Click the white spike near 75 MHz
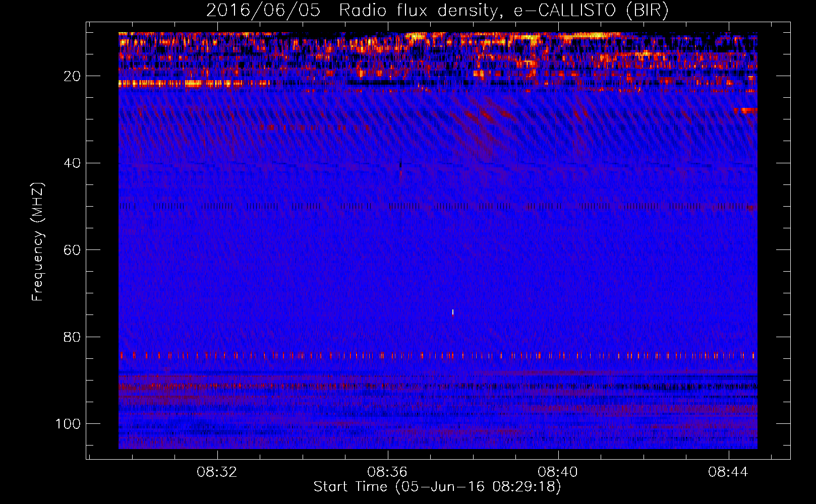Viewport: 816px width, 504px height. (453, 312)
